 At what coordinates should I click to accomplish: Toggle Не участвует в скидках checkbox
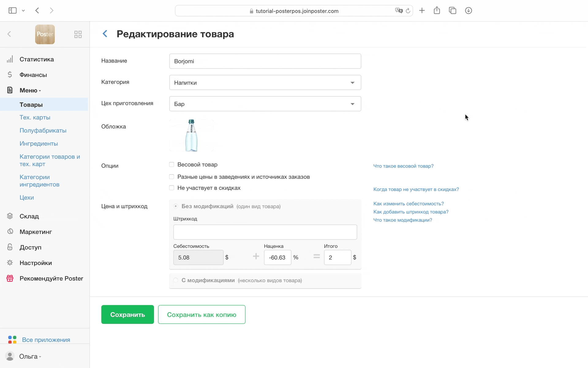171,188
